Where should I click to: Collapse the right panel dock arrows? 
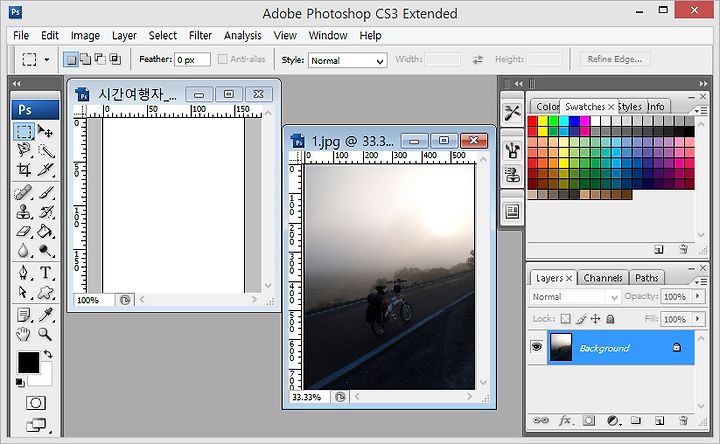coord(703,84)
